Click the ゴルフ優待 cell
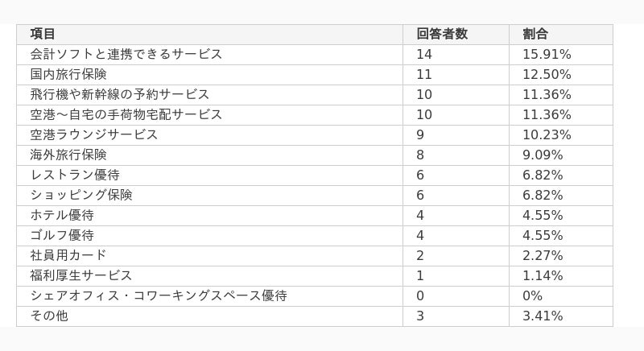Viewport: 644px width, 351px height. pyautogui.click(x=209, y=236)
